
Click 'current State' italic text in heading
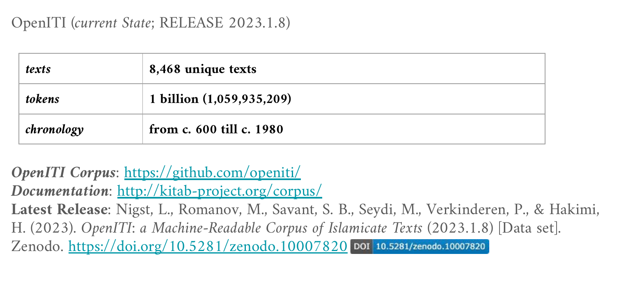pyautogui.click(x=113, y=23)
